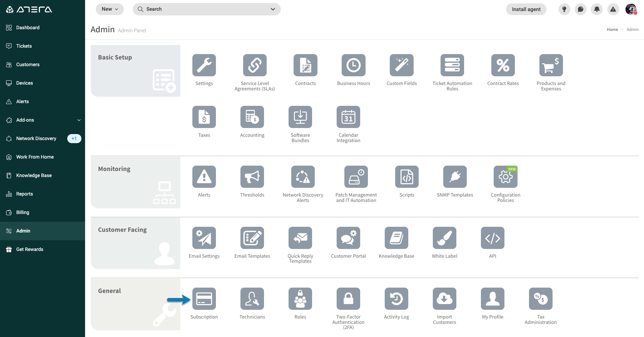Open Software Bundles icon
Screen dimensions: 644x337
click(300, 117)
